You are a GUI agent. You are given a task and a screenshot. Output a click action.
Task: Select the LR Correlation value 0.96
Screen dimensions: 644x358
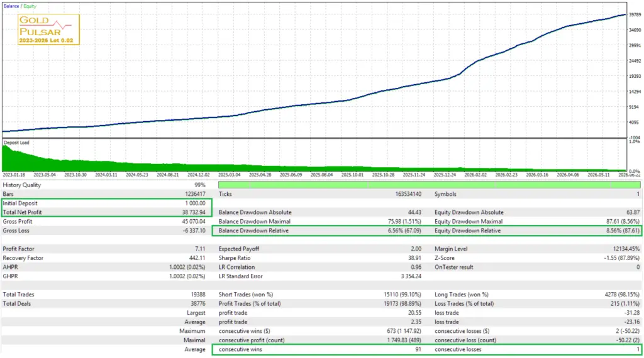click(x=416, y=267)
